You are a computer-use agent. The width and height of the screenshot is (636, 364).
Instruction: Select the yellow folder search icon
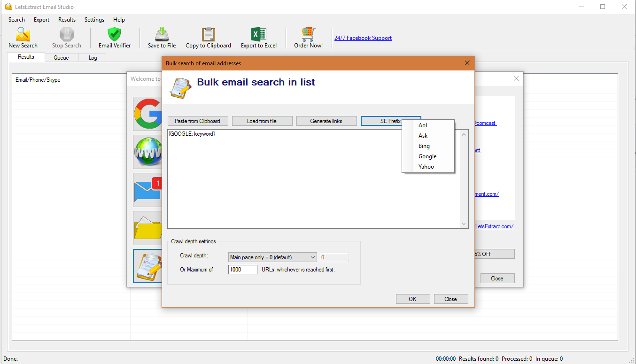[147, 228]
